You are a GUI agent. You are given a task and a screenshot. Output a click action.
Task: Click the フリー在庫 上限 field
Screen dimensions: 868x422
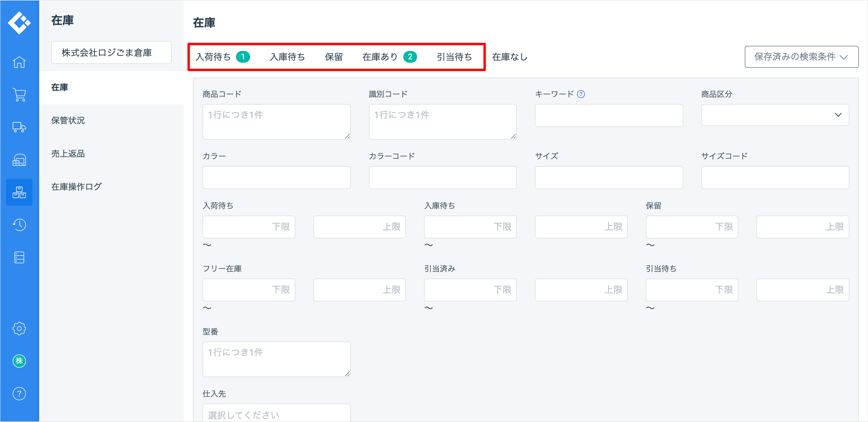[x=360, y=290]
